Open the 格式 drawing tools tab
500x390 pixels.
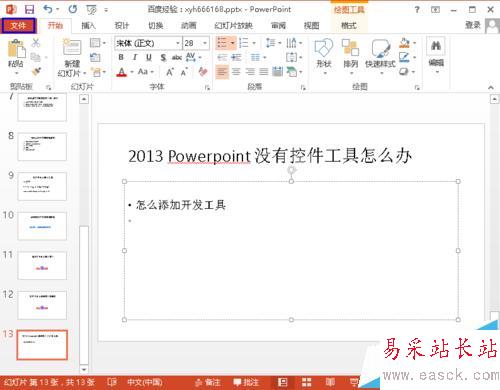[349, 25]
